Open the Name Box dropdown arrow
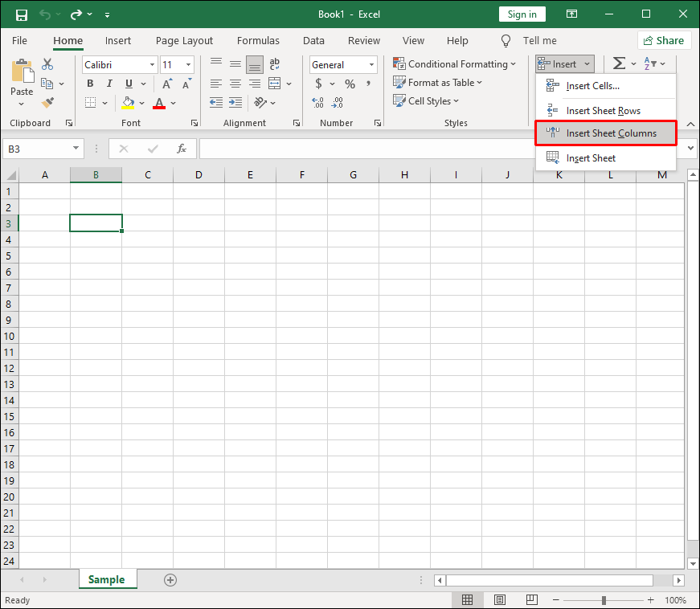 click(x=76, y=148)
